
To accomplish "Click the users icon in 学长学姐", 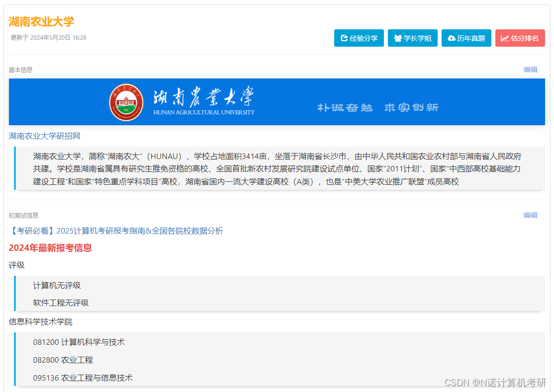I will coord(398,38).
